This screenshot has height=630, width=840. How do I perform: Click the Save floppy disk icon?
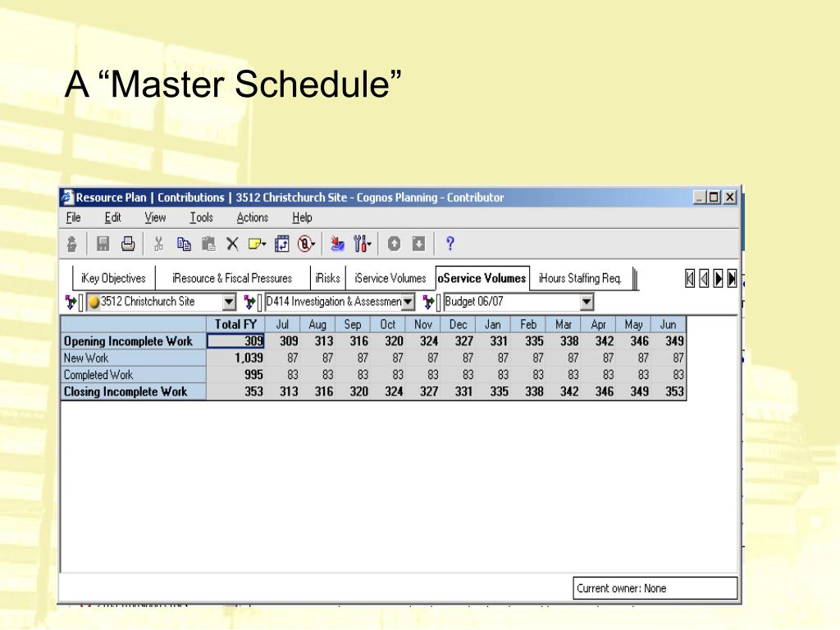103,244
